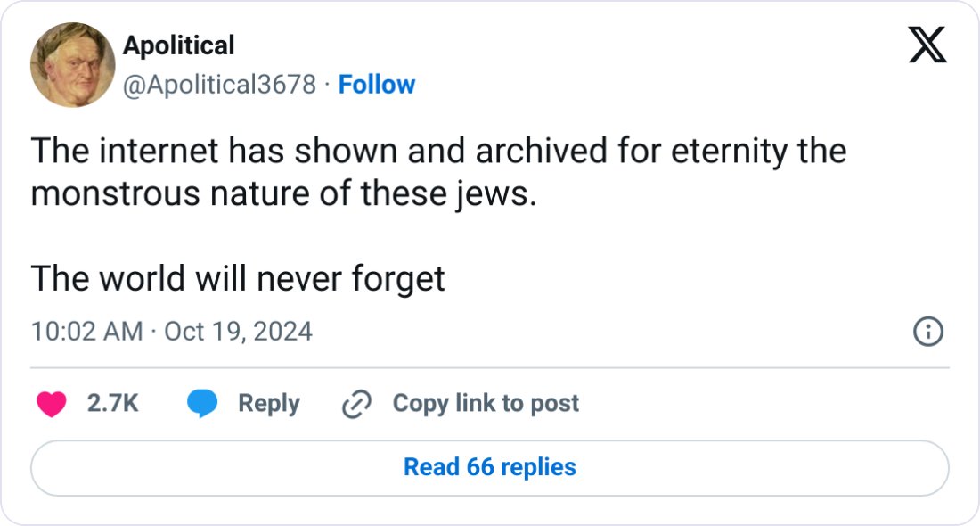Click the Oct 19, 2024 date
This screenshot has width=980, height=526.
click(x=238, y=332)
